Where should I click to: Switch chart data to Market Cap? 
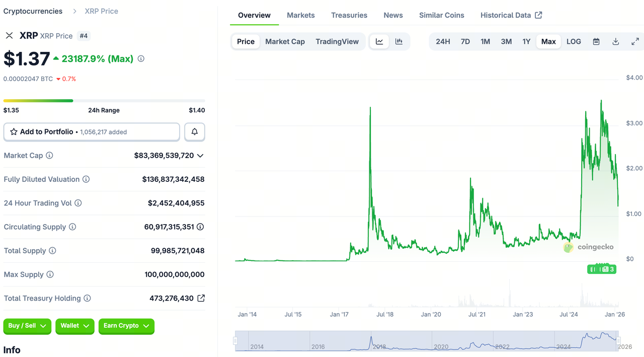coord(285,41)
